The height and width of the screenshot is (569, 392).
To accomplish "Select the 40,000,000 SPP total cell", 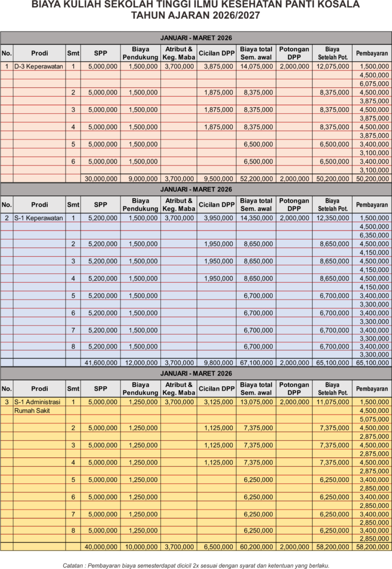I will coord(100,547).
